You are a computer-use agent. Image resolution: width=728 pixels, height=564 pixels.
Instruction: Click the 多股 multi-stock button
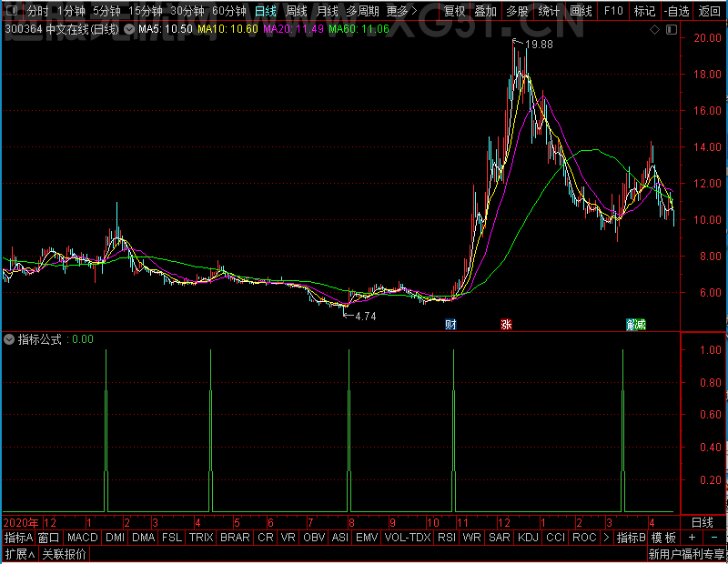517,11
